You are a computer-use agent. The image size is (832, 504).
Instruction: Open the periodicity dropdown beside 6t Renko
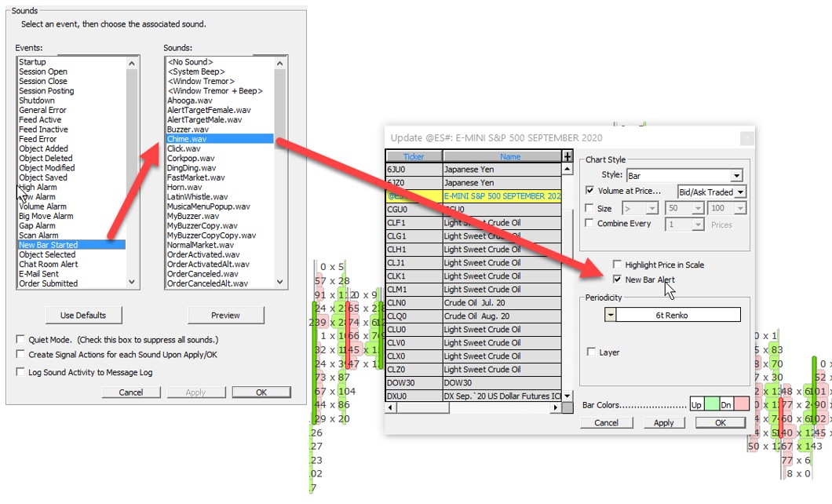click(x=610, y=315)
